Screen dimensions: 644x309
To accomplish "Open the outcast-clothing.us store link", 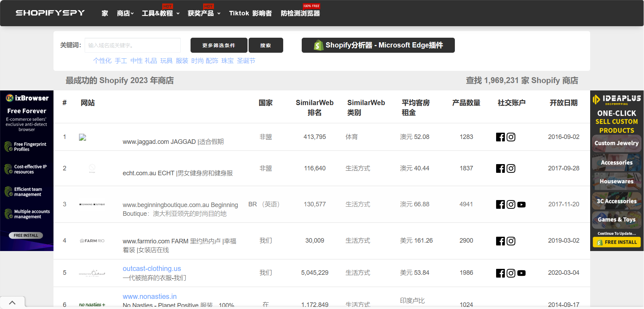I will (152, 268).
